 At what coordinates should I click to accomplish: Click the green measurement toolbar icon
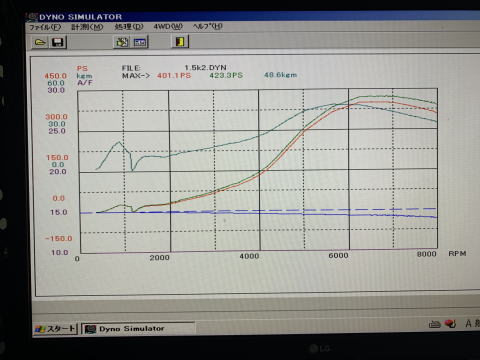(x=122, y=42)
